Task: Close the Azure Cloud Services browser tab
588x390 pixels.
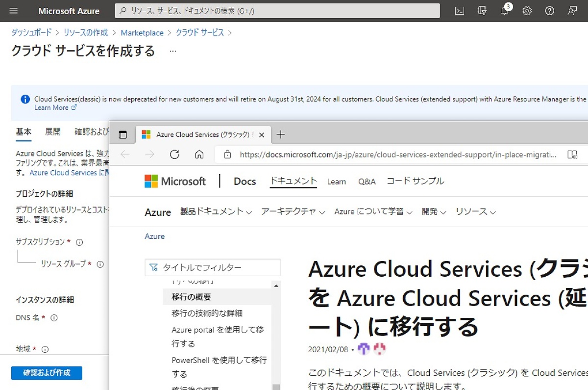Action: click(x=262, y=135)
